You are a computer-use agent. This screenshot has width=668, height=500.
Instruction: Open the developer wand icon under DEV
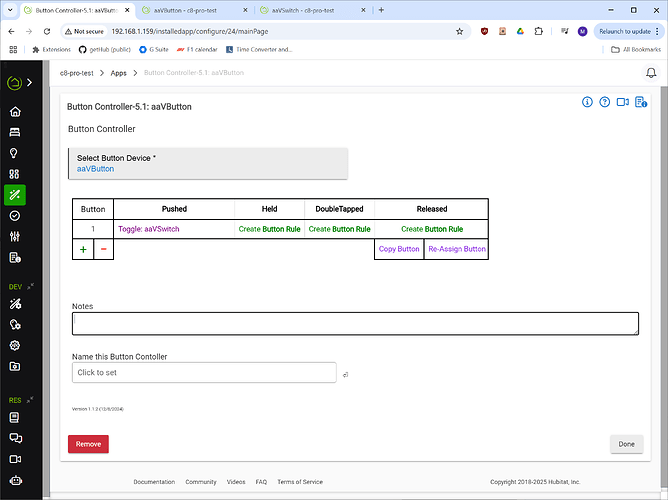click(x=15, y=304)
